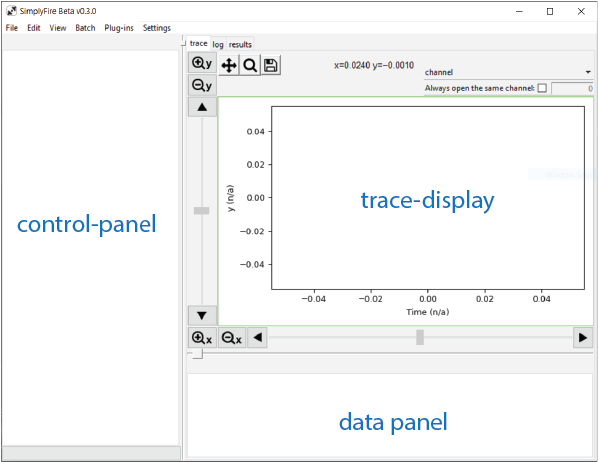Enable Always open the same channel
Image resolution: width=598 pixels, height=462 pixels.
tap(542, 88)
